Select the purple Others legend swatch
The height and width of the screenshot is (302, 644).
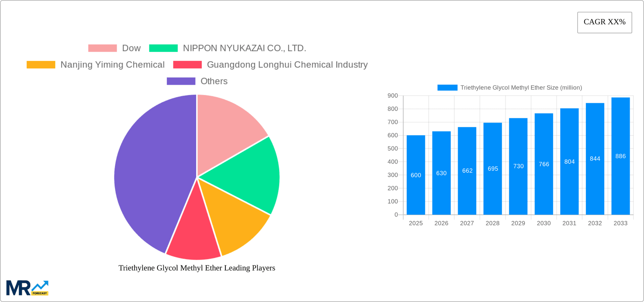click(x=181, y=81)
